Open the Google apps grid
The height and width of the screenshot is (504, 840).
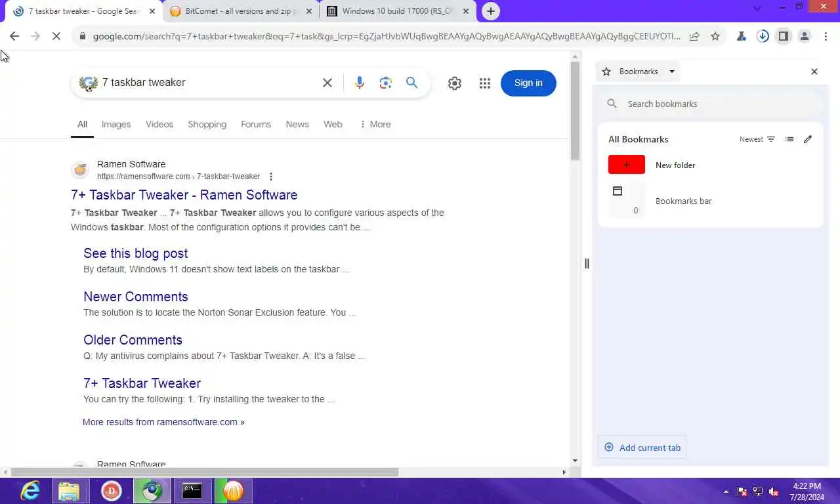click(x=485, y=83)
